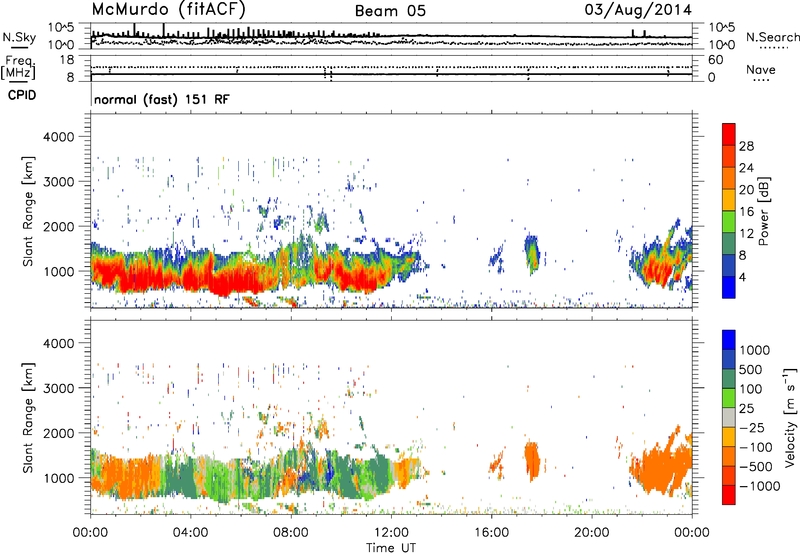This screenshot has width=800, height=554.
Task: Click the power echo patch near 17:30 UT
Action: 532,254
